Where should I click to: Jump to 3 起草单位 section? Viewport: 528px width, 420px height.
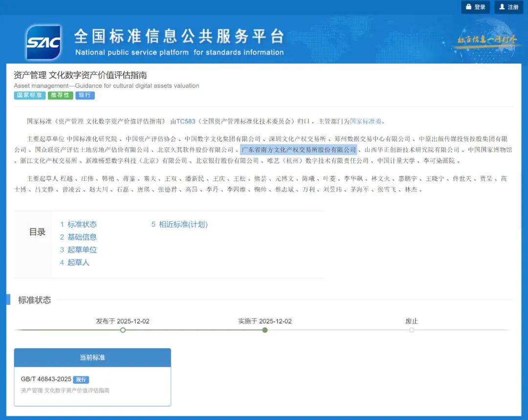[78, 249]
